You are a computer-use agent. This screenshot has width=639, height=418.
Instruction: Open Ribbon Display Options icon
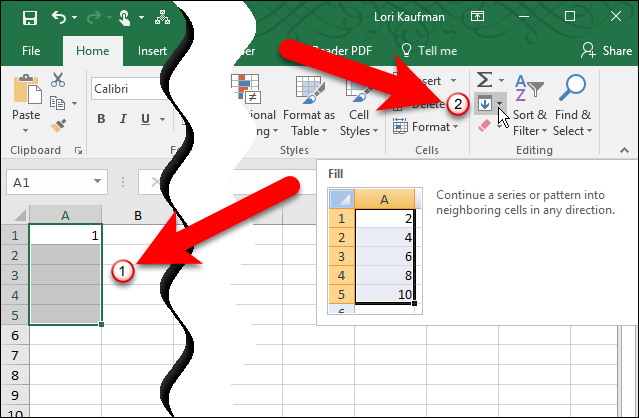[477, 17]
